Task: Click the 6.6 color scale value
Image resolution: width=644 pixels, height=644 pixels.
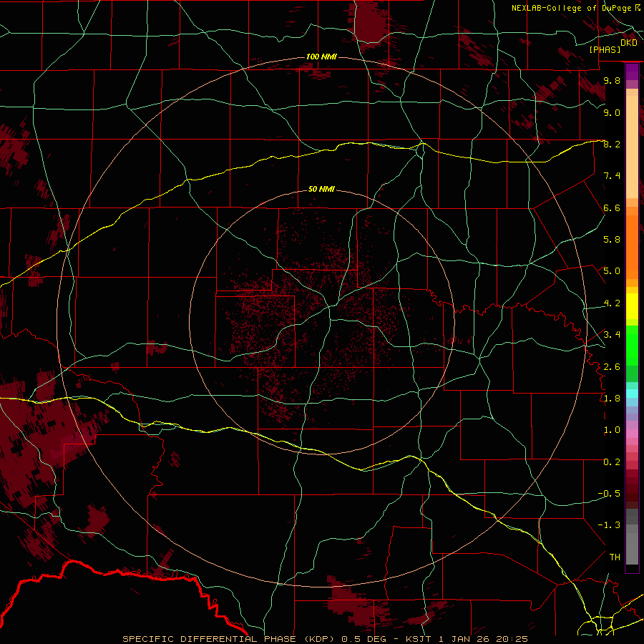Action: tap(612, 208)
